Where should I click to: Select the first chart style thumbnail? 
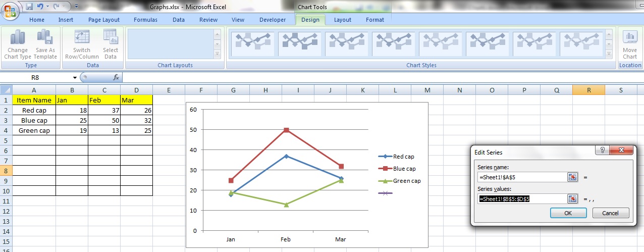tap(252, 44)
